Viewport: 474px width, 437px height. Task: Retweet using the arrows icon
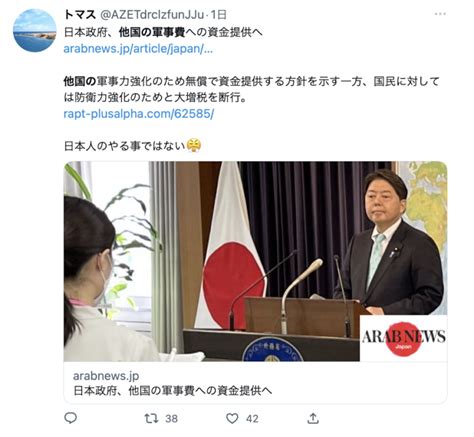point(151,418)
